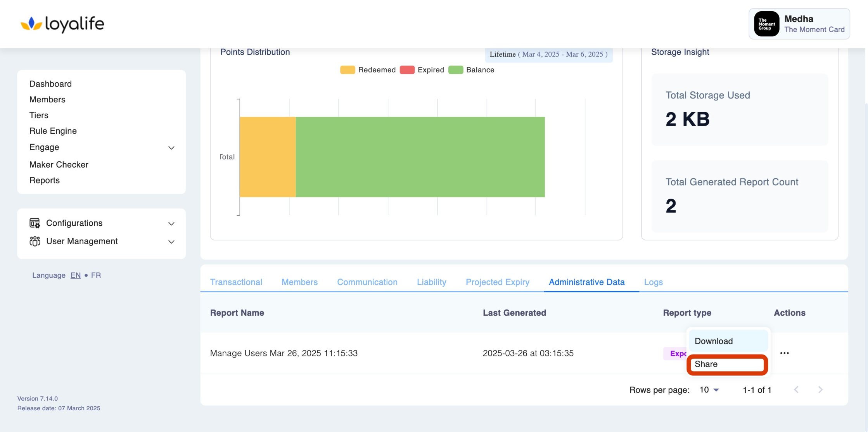Open the Rule Engine page

click(x=53, y=131)
